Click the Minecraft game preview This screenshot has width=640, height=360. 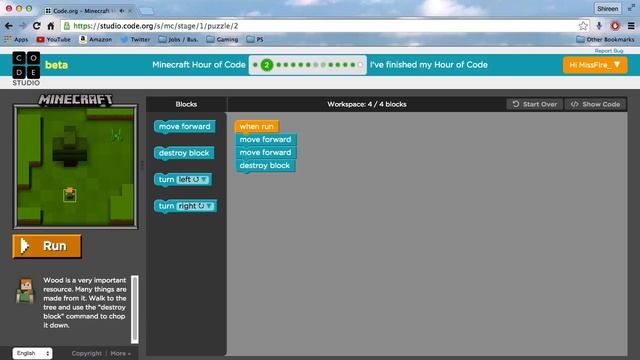76,167
